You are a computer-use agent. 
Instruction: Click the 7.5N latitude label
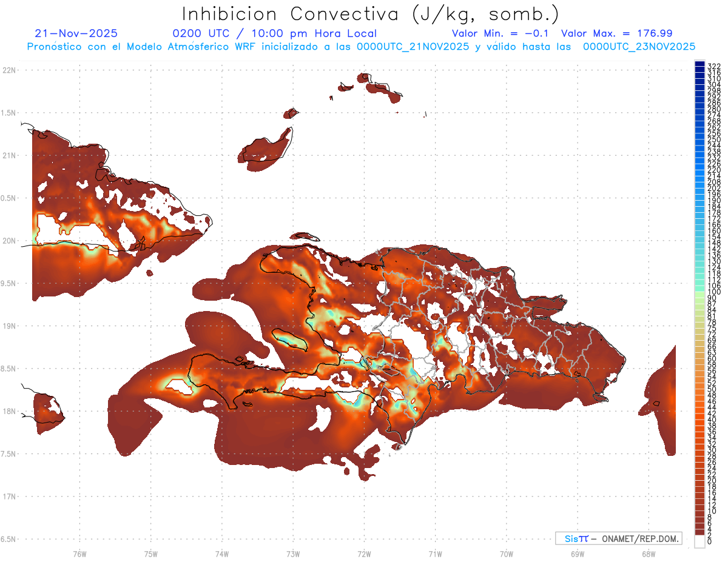click(9, 453)
